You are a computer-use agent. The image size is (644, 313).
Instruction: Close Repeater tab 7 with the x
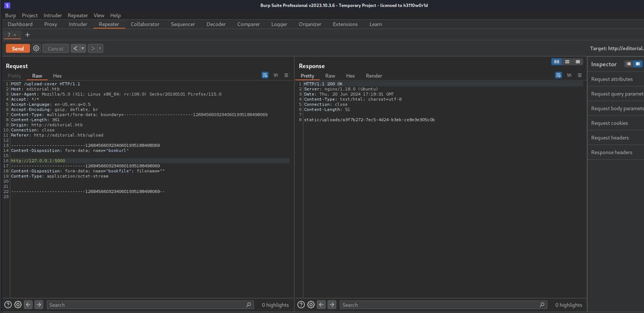(x=15, y=35)
